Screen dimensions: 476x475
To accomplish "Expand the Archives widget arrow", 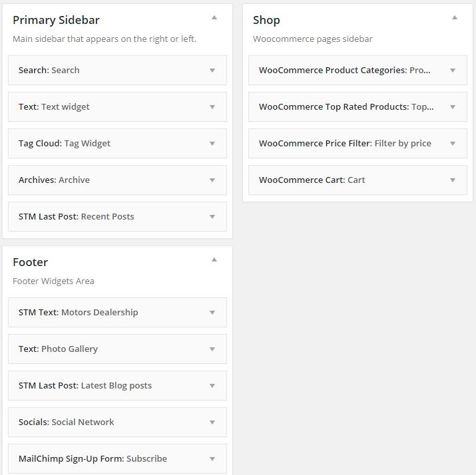I will point(212,180).
